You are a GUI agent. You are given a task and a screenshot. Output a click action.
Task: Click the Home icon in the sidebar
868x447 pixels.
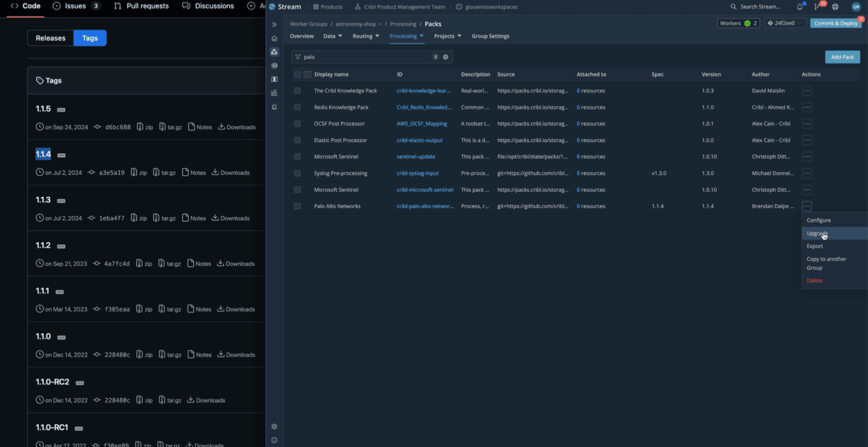[274, 38]
